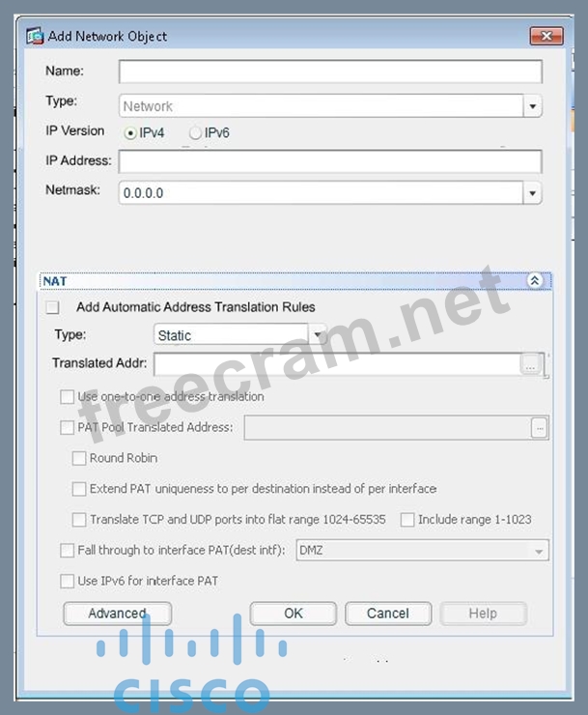
Task: Select the IPv4 radio button
Action: point(131,132)
